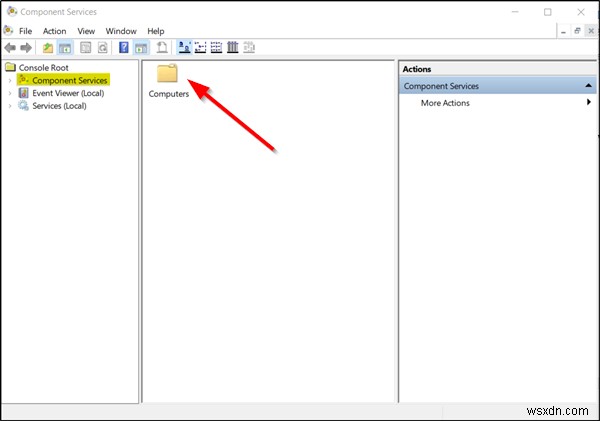Click the Refresh toolbar icon
The image size is (600, 421).
[103, 48]
